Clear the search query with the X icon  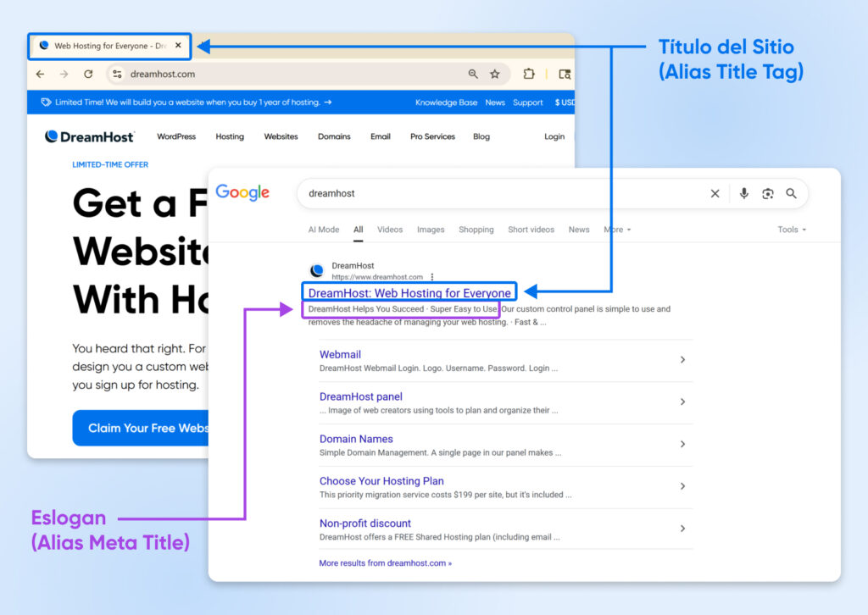(715, 193)
